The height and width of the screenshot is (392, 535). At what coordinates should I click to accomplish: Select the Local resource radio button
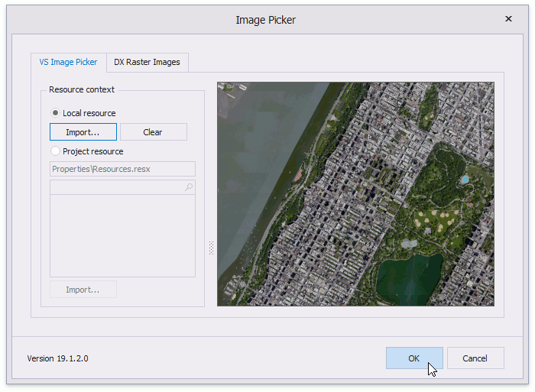coord(56,113)
